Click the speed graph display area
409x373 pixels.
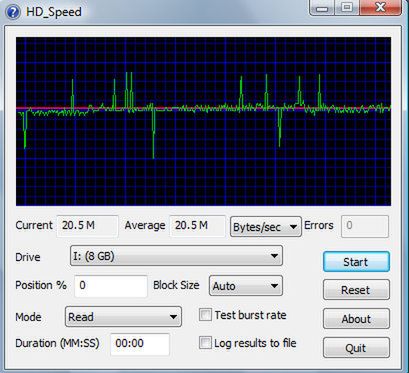tap(203, 121)
